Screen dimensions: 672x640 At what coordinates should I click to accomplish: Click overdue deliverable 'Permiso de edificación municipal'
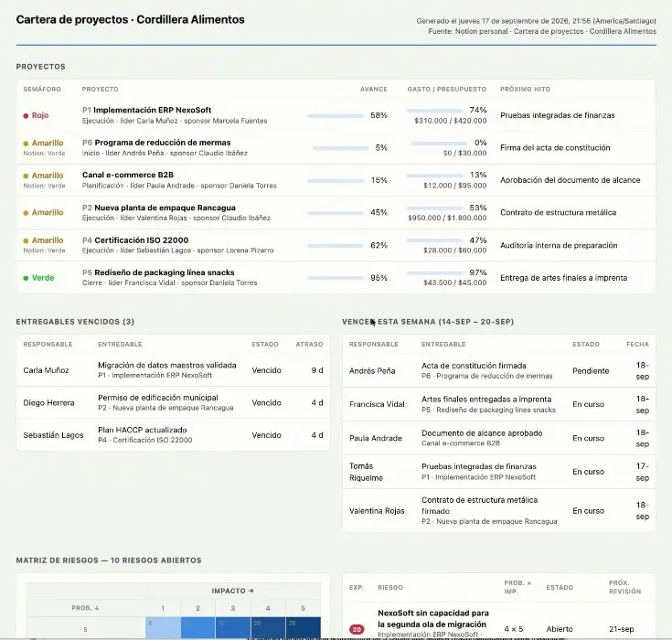click(x=157, y=398)
